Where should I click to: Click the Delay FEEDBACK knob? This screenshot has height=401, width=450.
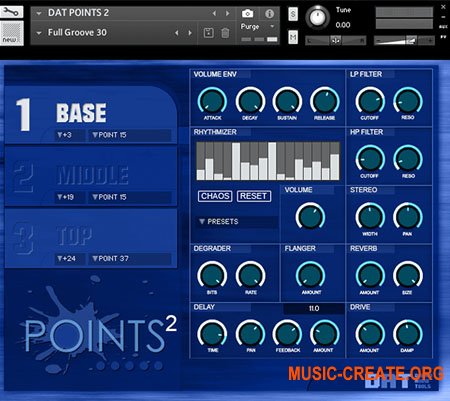[287, 334]
